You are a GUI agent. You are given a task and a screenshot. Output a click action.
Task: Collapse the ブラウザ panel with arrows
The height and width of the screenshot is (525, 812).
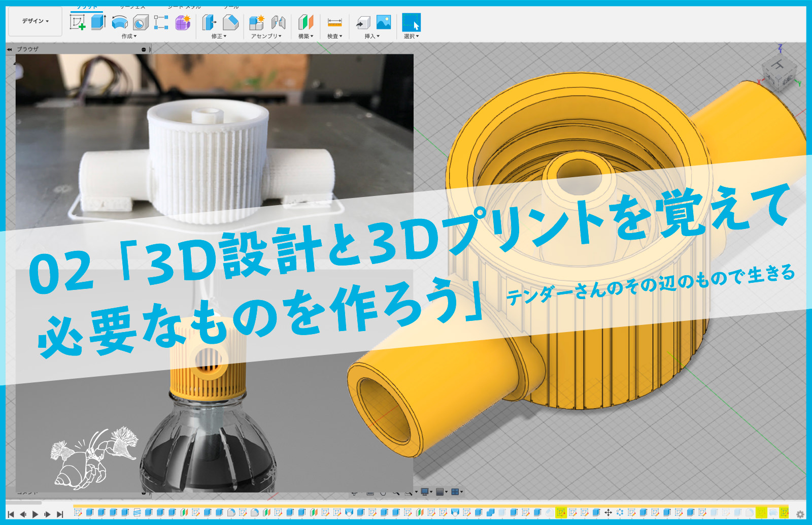pos(9,49)
